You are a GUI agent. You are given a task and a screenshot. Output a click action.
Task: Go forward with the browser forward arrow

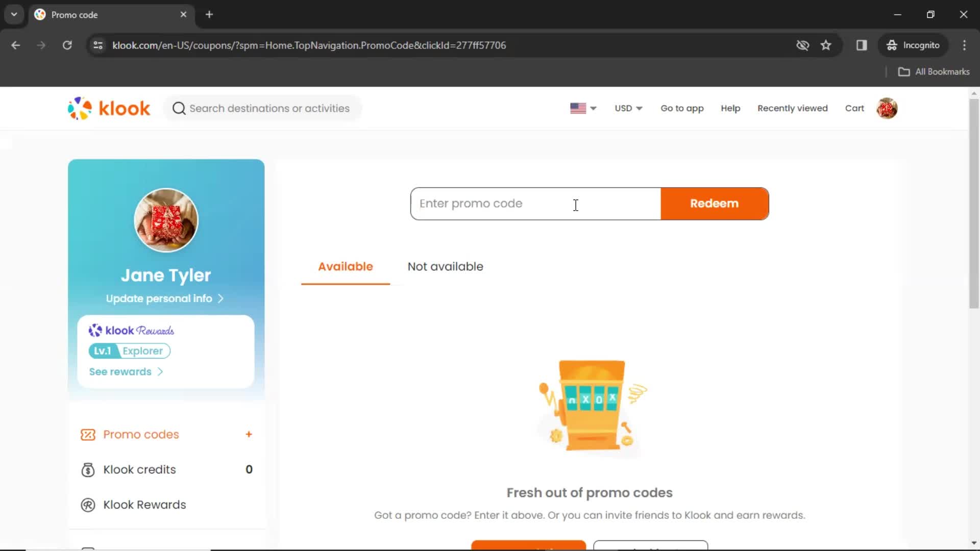coord(41,45)
